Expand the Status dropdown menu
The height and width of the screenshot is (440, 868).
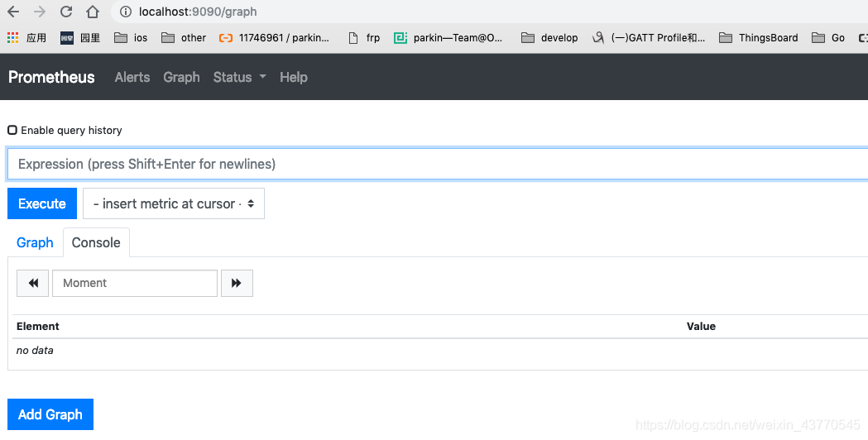240,77
